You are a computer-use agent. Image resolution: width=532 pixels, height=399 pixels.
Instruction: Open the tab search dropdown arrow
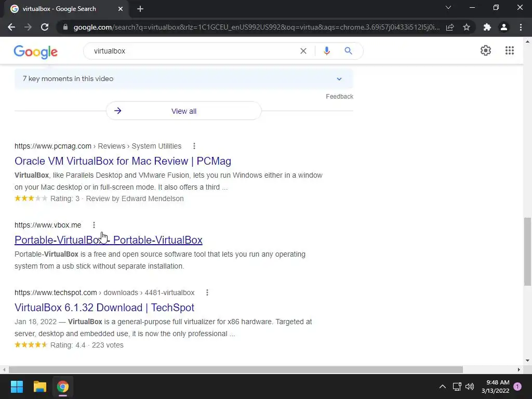click(448, 7)
